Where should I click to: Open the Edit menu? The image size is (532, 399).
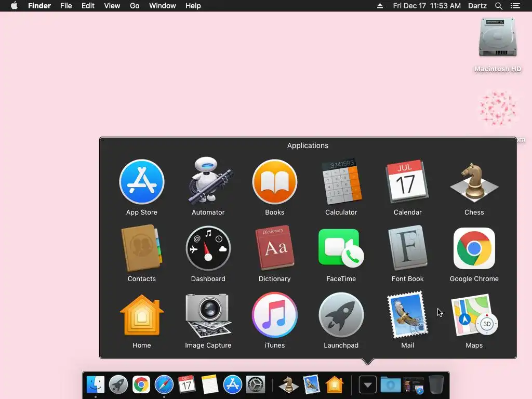(88, 6)
